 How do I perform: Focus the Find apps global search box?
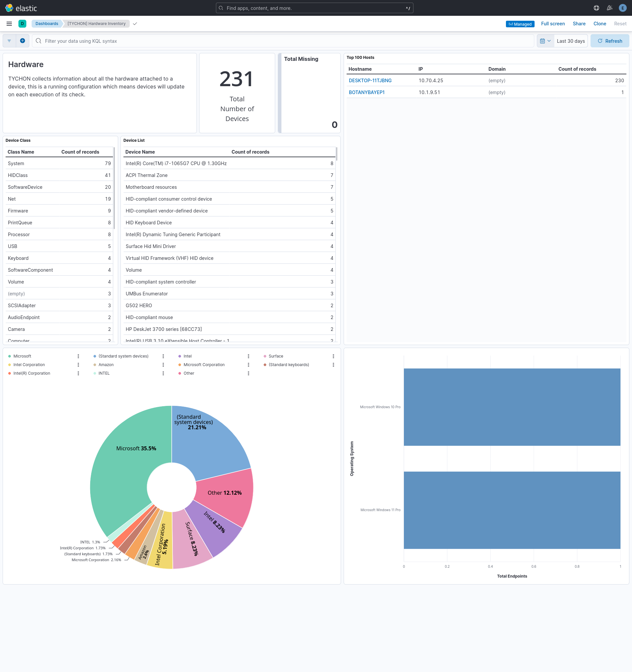coord(314,8)
